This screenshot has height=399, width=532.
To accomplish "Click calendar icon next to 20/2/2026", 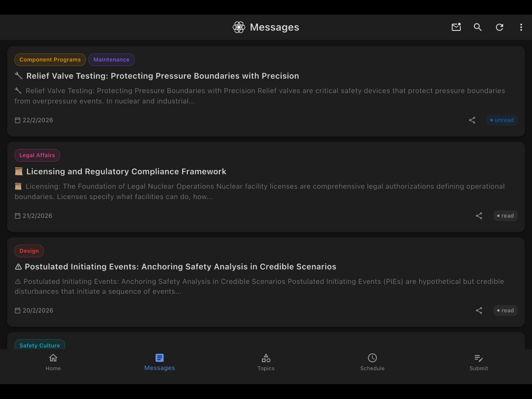I will 18,310.
